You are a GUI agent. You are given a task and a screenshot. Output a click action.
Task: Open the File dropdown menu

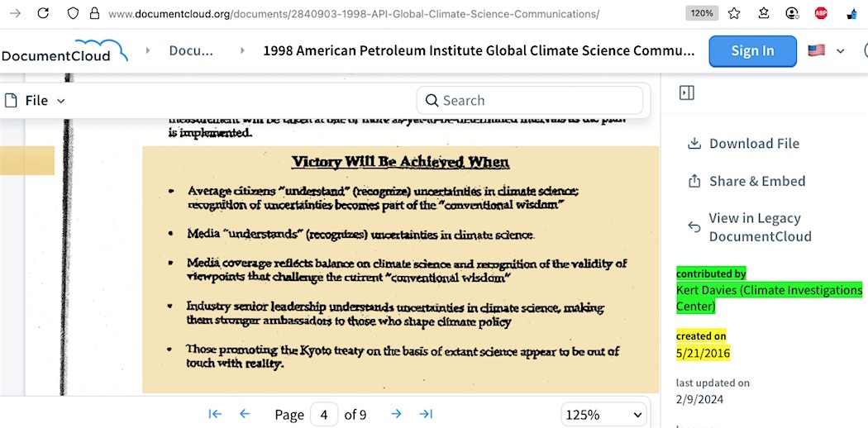36,101
